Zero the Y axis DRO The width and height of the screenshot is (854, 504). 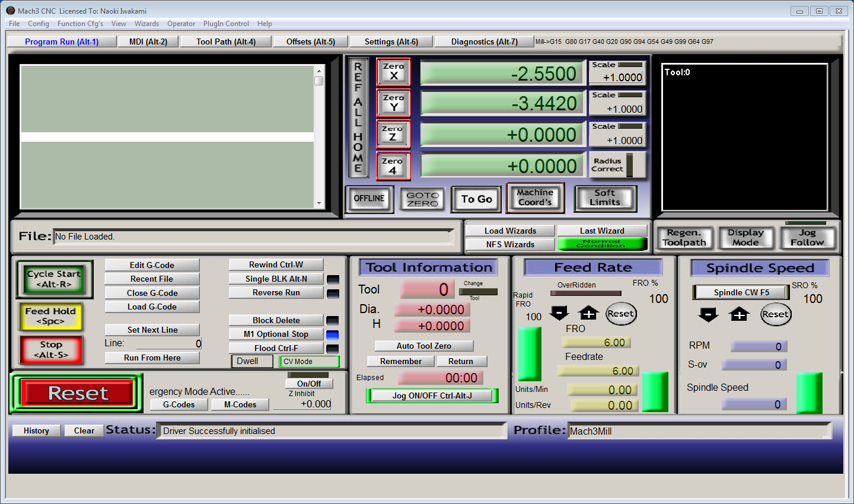coord(393,103)
